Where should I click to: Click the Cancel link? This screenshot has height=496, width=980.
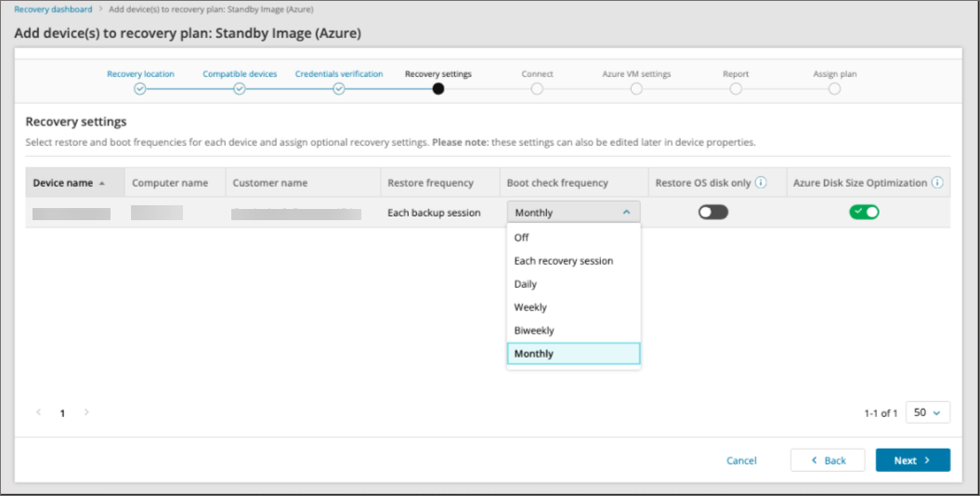pos(741,461)
